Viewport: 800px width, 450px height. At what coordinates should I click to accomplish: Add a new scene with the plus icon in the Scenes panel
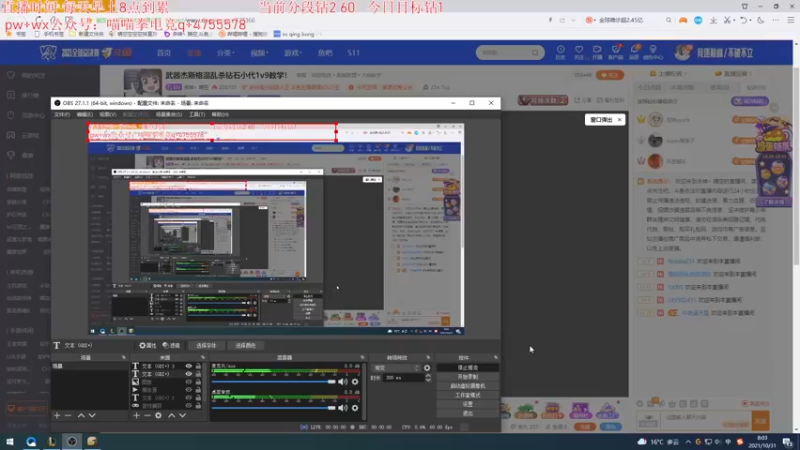click(57, 416)
